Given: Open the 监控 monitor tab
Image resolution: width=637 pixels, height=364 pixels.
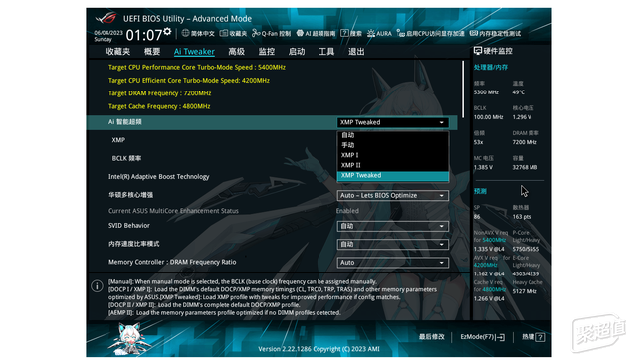Looking at the screenshot, I should (x=267, y=52).
